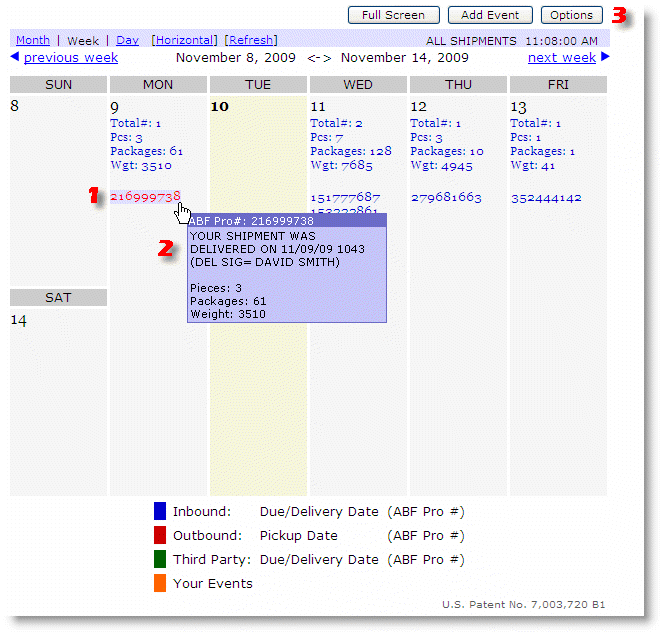Click the FRI column header
This screenshot has width=660, height=632.
point(558,85)
